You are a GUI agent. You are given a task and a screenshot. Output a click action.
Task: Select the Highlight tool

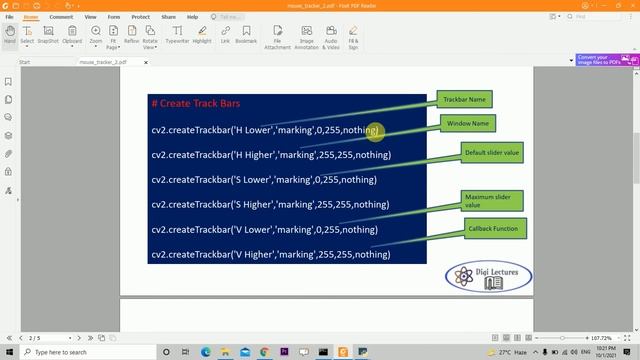pos(202,34)
